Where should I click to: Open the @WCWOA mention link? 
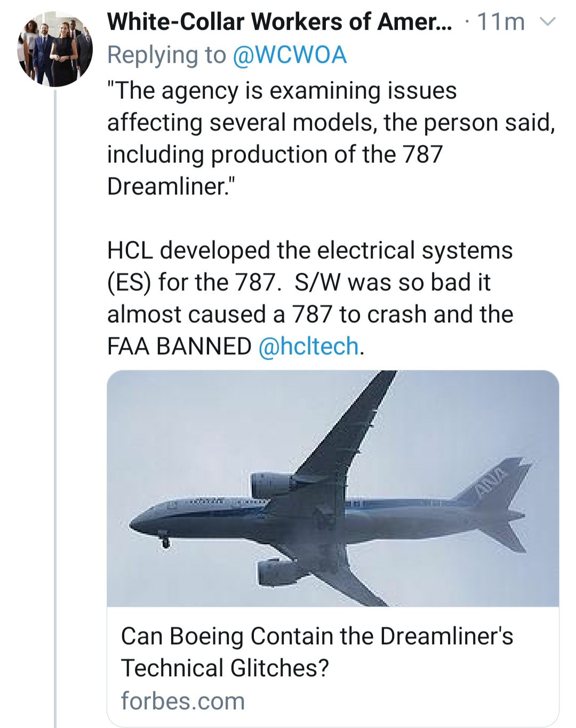coord(290,55)
